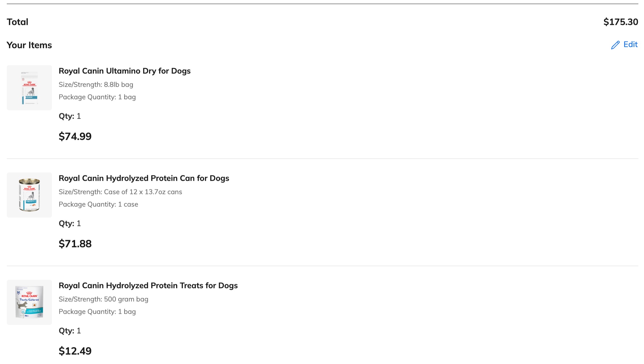Open Hydrolyzed Protein Treats bag thumbnail
Image resolution: width=644 pixels, height=364 pixels.
point(29,302)
